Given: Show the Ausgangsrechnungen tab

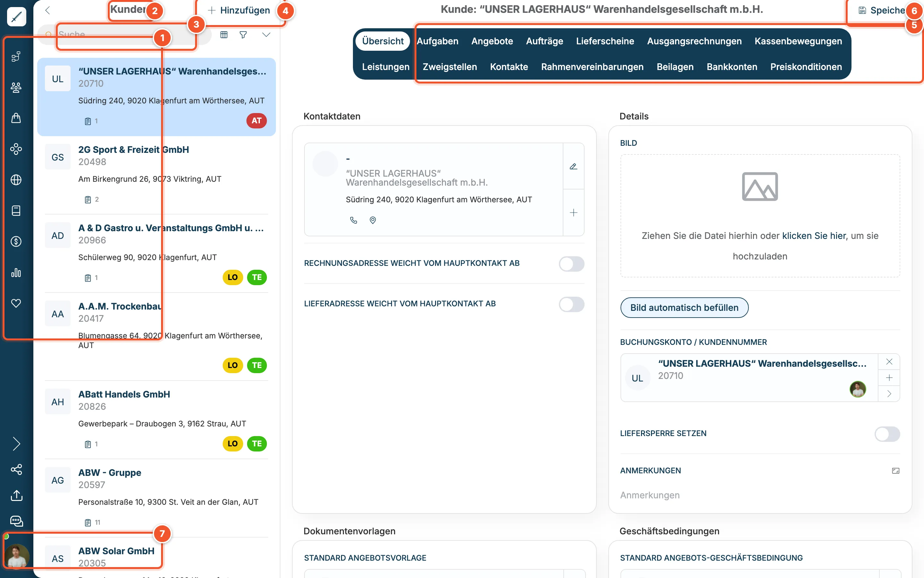Looking at the screenshot, I should click(x=694, y=41).
